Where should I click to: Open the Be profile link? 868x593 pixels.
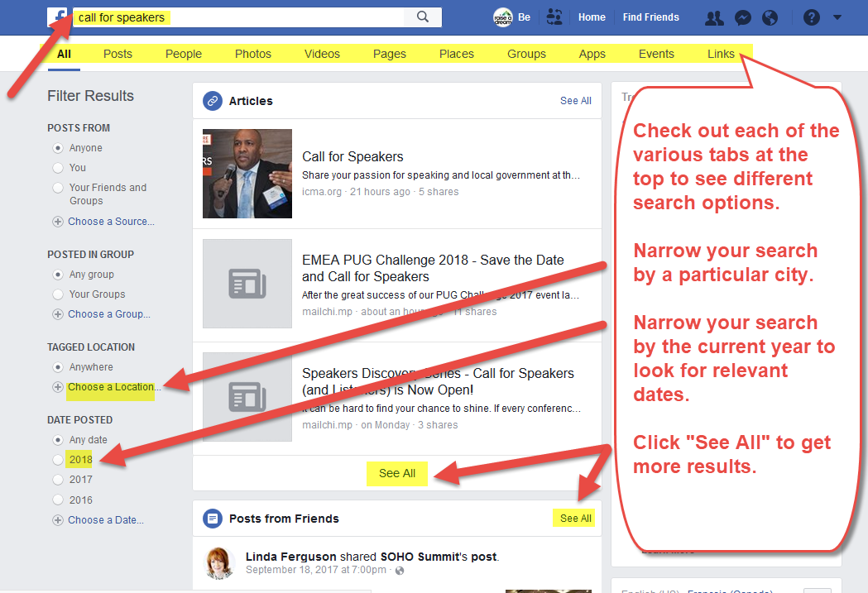525,17
